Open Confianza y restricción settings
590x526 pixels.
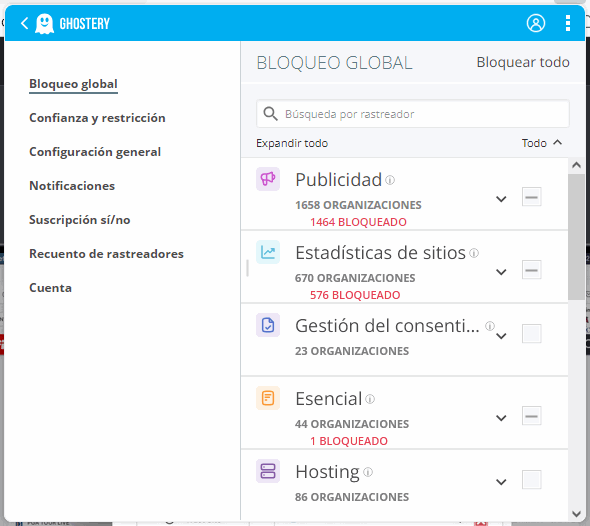[97, 118]
